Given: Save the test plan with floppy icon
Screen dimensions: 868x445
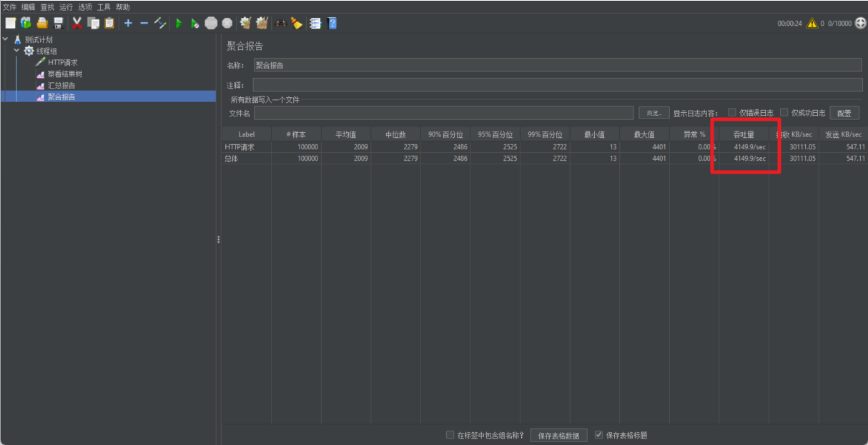Looking at the screenshot, I should pyautogui.click(x=59, y=23).
